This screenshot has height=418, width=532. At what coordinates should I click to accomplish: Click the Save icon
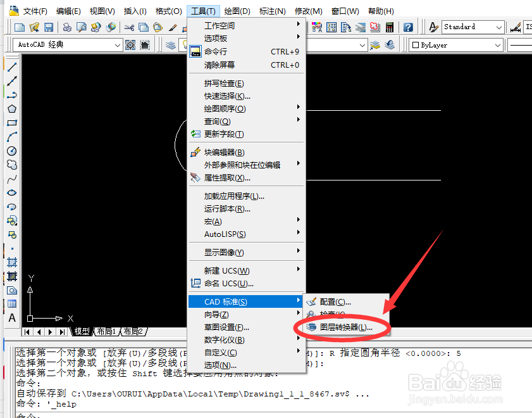pos(49,27)
